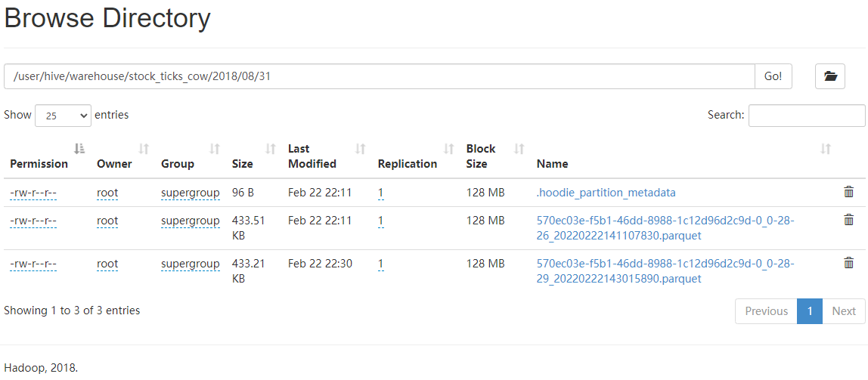Screen dimensions: 868x380
Task: Sort by Last Modified column arrows
Action: tap(361, 148)
